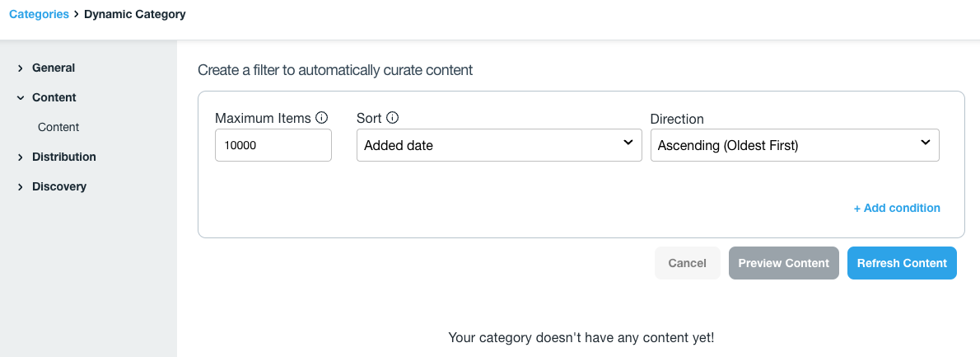Go back via Categories breadcrumb link

39,14
